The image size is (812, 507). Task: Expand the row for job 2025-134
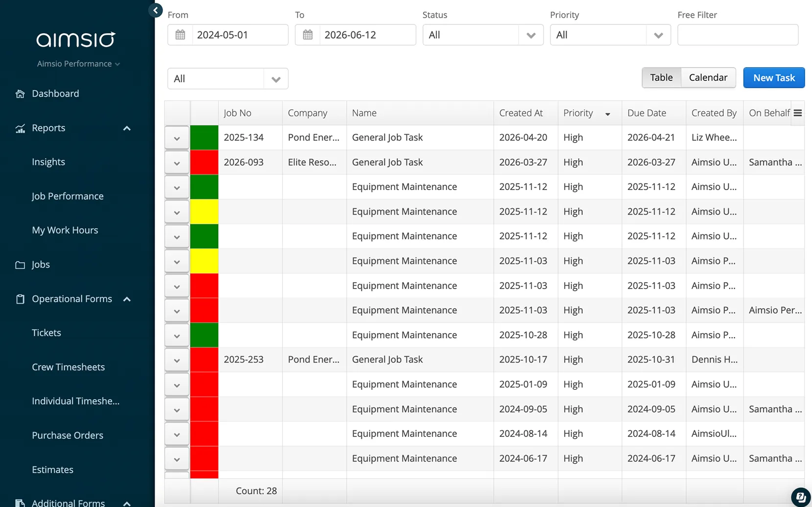(x=177, y=138)
